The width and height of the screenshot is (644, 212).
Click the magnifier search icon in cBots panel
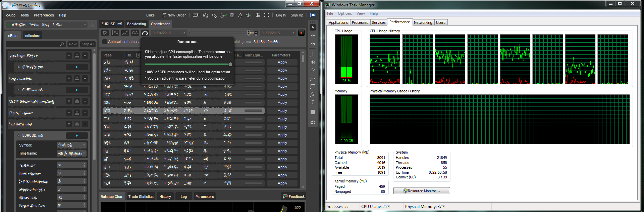pyautogui.click(x=62, y=44)
